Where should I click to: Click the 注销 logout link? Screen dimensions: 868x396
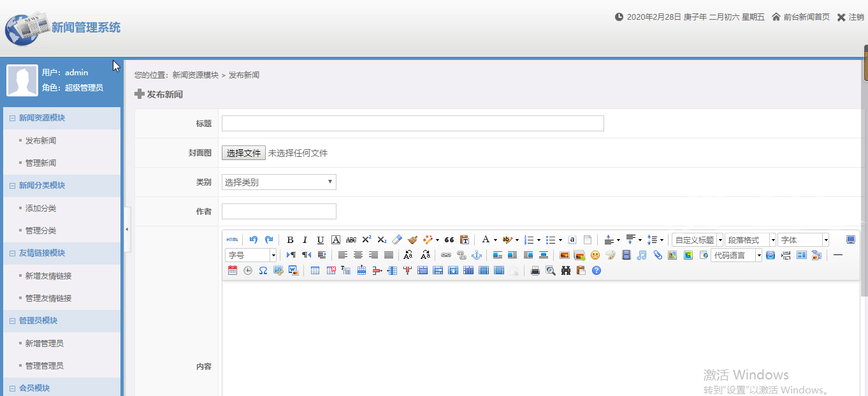(x=850, y=17)
